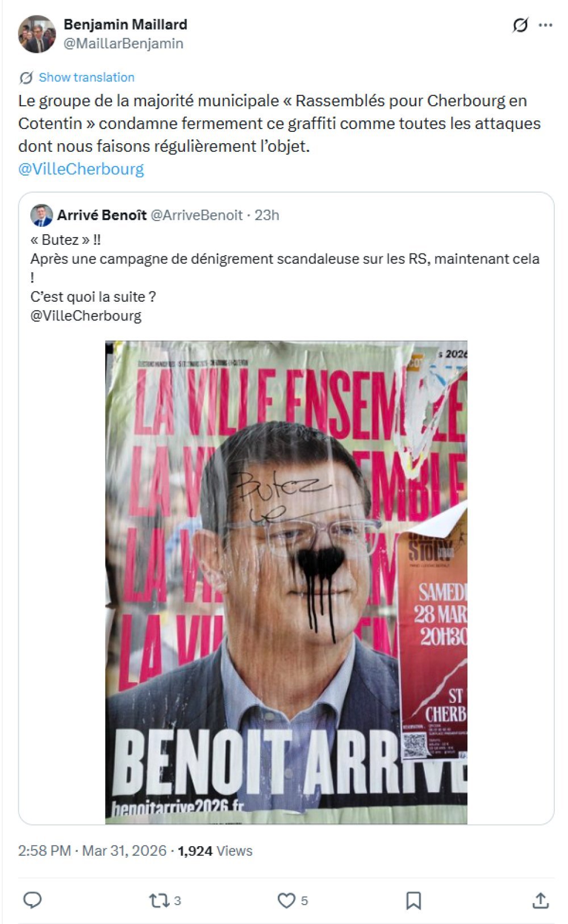Viewport: 568px width, 924px height.
Task: Click the @MaillarBenjamin handle
Action: (x=123, y=44)
